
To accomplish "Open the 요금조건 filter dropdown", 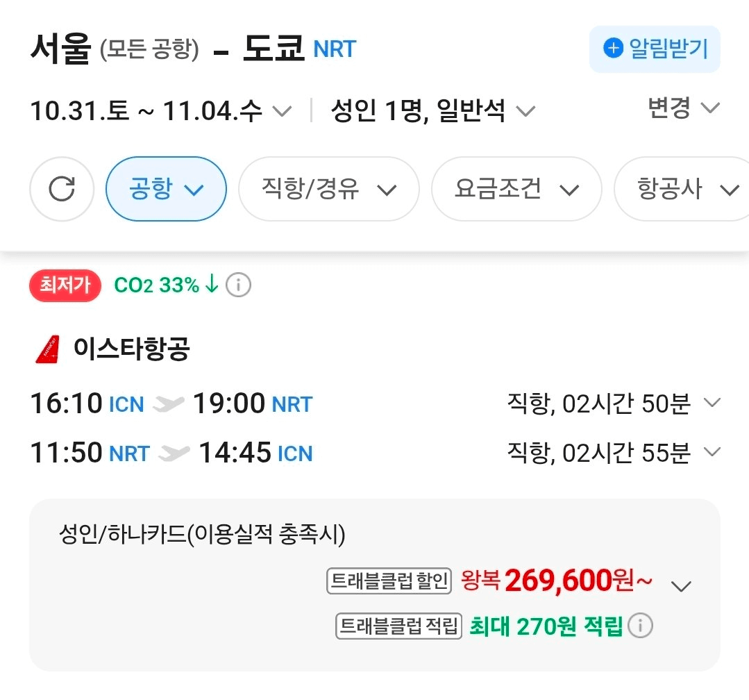I will 516,189.
